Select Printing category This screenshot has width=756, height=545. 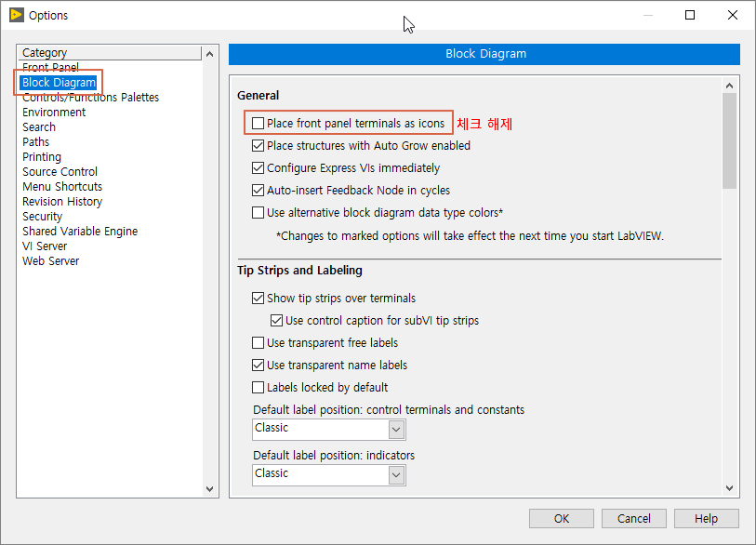click(42, 157)
